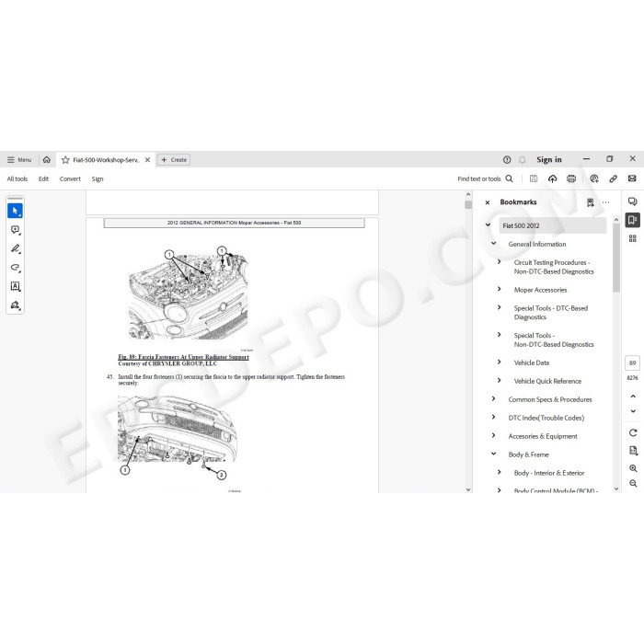Select the Add text box tool

(16, 286)
